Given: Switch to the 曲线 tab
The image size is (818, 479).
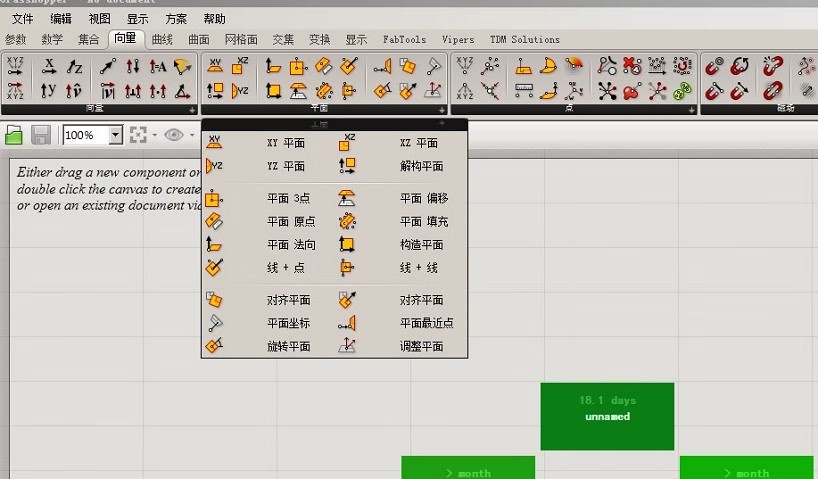Looking at the screenshot, I should pyautogui.click(x=162, y=39).
